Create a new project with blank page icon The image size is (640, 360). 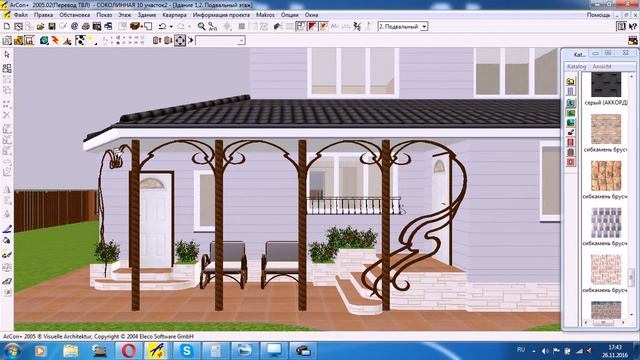point(7,27)
